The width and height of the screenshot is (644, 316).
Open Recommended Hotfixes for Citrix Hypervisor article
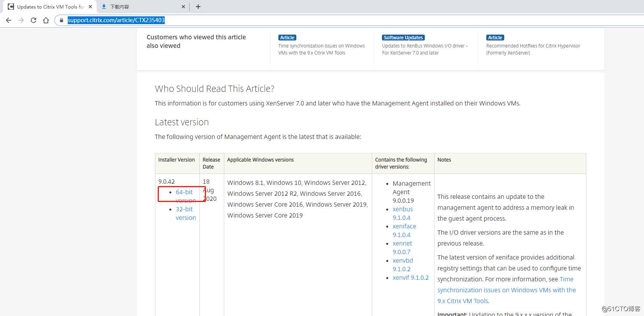(533, 49)
